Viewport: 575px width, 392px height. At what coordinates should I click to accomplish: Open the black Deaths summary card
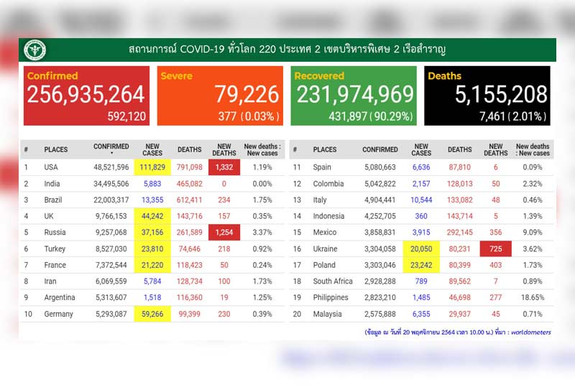pyautogui.click(x=487, y=95)
